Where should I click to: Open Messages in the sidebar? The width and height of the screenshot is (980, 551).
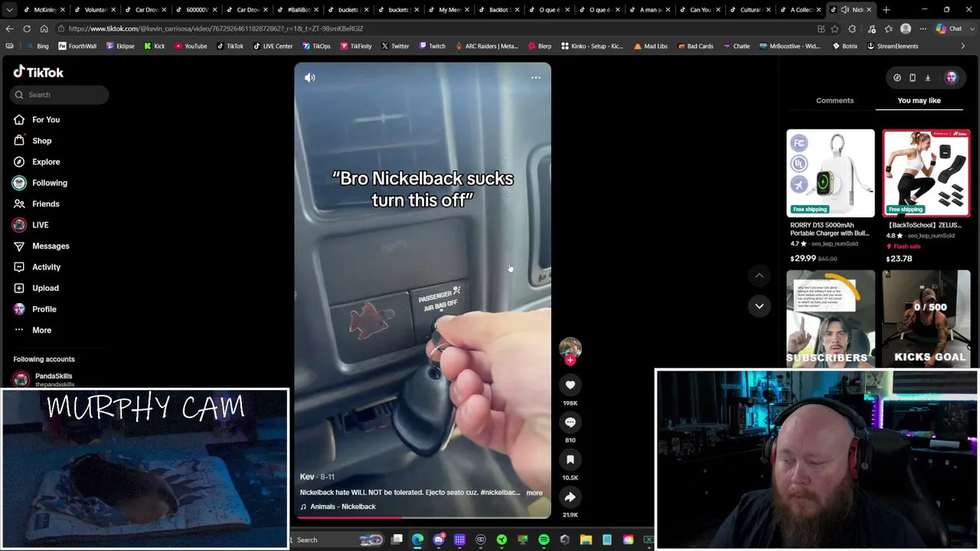point(51,246)
